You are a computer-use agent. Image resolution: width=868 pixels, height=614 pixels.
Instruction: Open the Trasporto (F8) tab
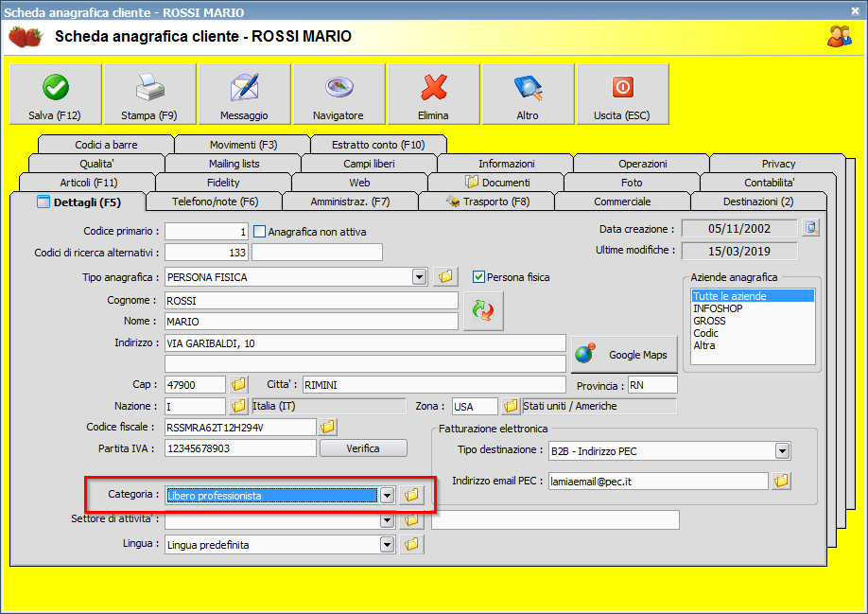click(x=487, y=202)
